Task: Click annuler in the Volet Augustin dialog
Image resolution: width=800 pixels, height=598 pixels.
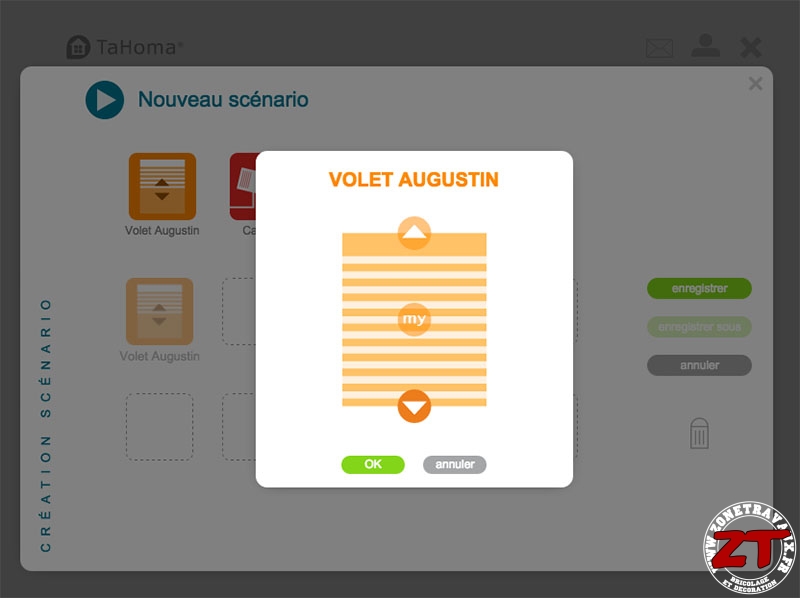Action: tap(455, 464)
